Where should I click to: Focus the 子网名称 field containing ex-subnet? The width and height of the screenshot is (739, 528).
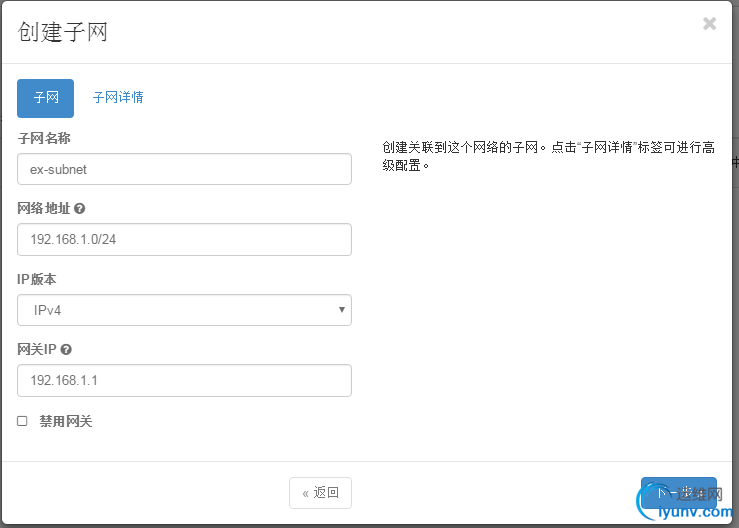click(184, 169)
